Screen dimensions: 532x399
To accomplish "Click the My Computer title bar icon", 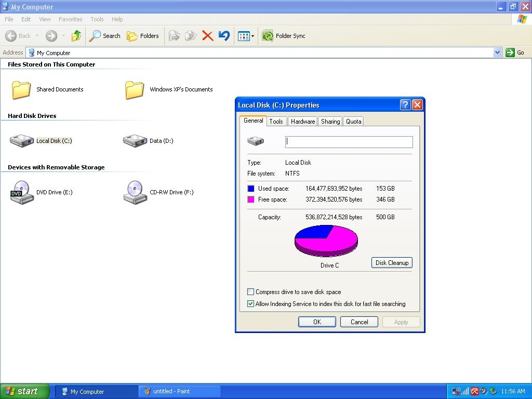I will click(5, 6).
